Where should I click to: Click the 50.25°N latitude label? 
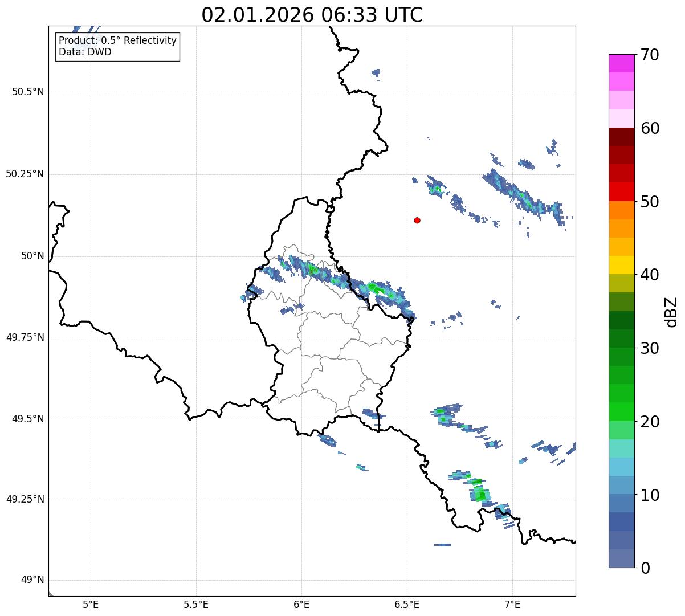click(x=25, y=174)
